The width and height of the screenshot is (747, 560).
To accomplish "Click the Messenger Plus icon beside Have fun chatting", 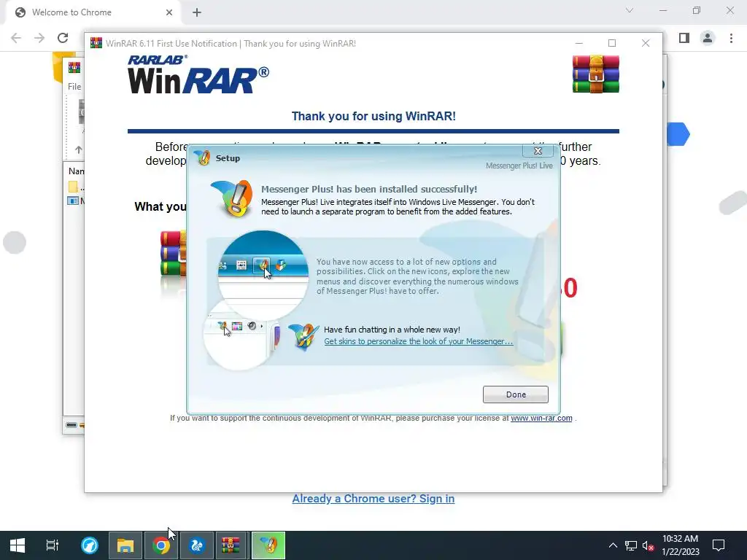I will pos(303,335).
